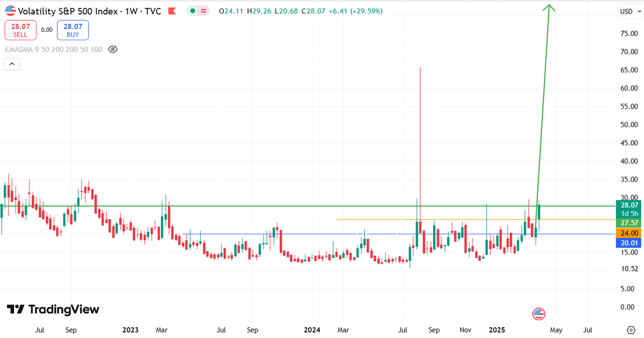Click the blue 20.01 price line label
Screen dimensions: 644x338
(x=629, y=243)
